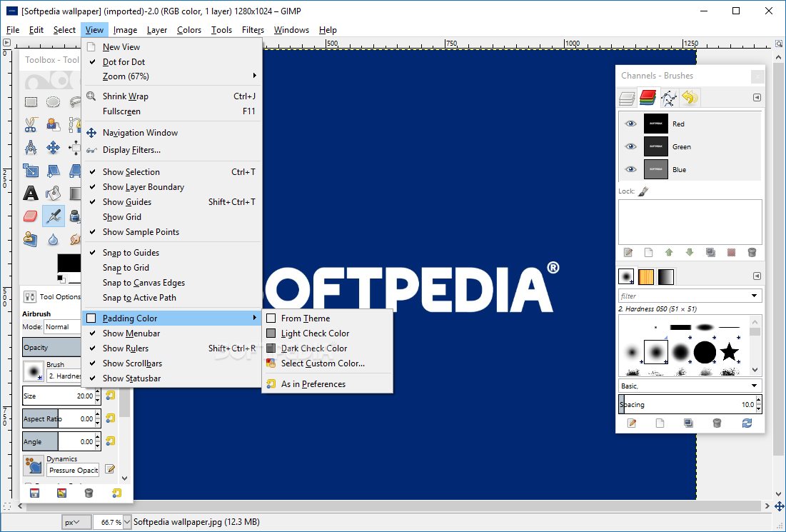Choose the Bucket Fill tool
This screenshot has width=786, height=532.
[x=53, y=193]
